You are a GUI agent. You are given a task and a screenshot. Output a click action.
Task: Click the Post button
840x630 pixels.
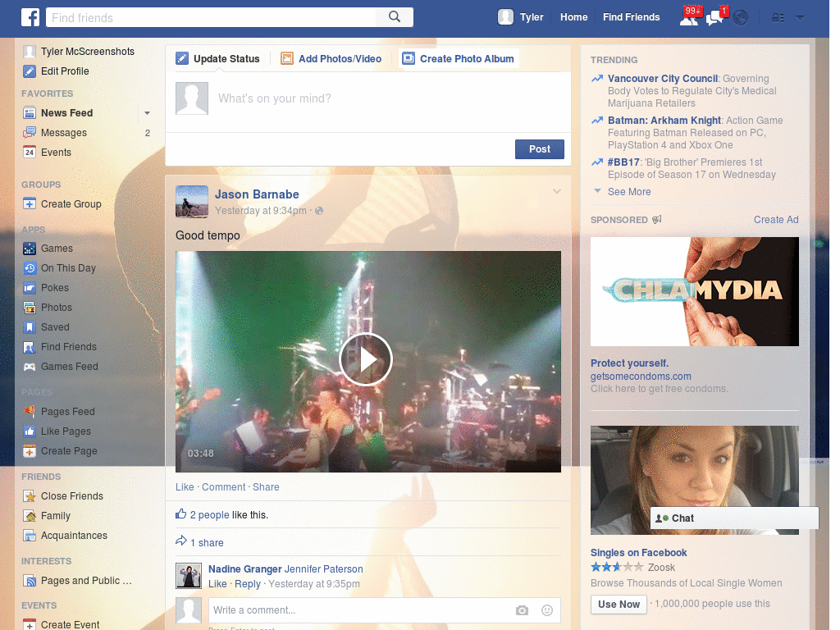click(x=539, y=148)
